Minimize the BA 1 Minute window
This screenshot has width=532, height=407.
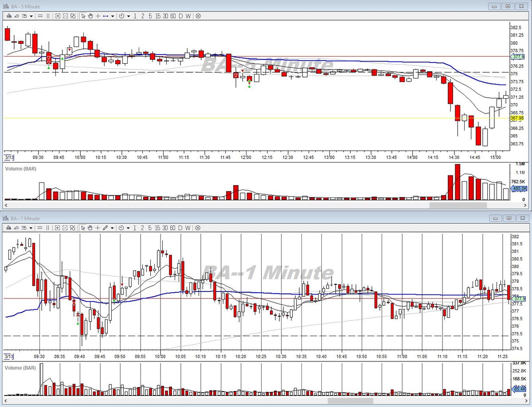coord(495,218)
